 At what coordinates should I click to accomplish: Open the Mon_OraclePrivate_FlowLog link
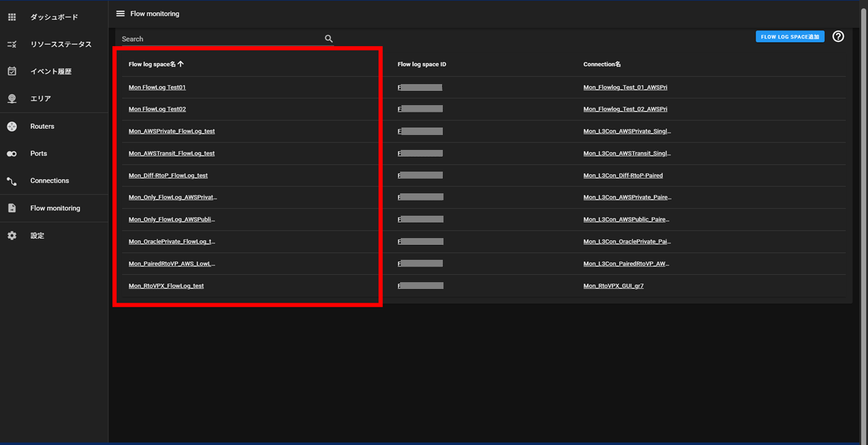(172, 241)
